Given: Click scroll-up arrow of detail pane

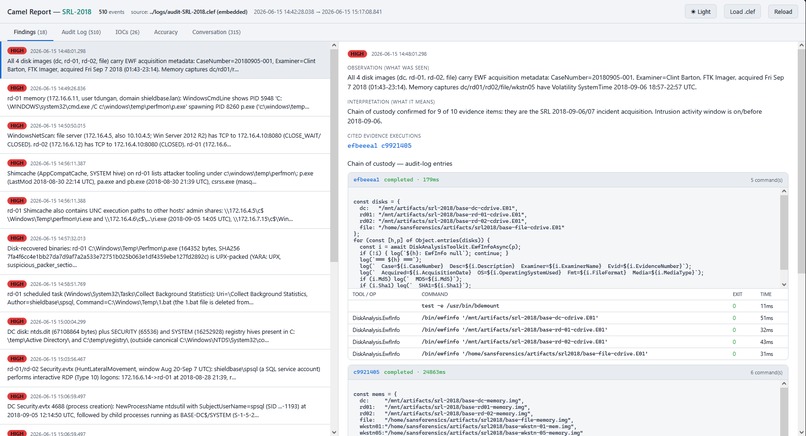Looking at the screenshot, I should tap(801, 46).
